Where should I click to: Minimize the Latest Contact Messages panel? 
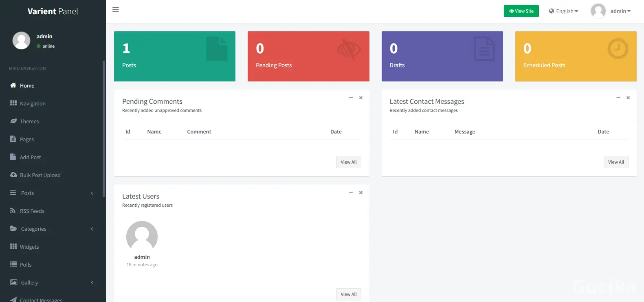click(618, 98)
